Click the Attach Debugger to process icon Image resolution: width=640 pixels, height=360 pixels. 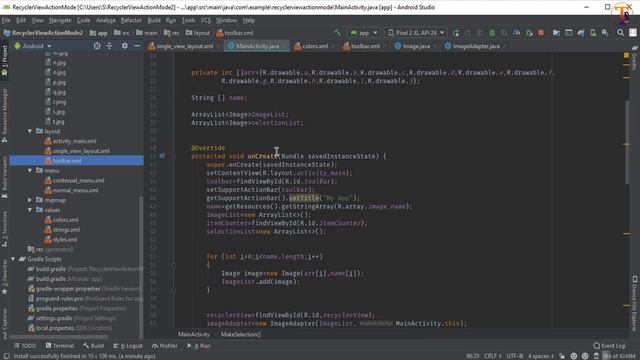(529, 33)
